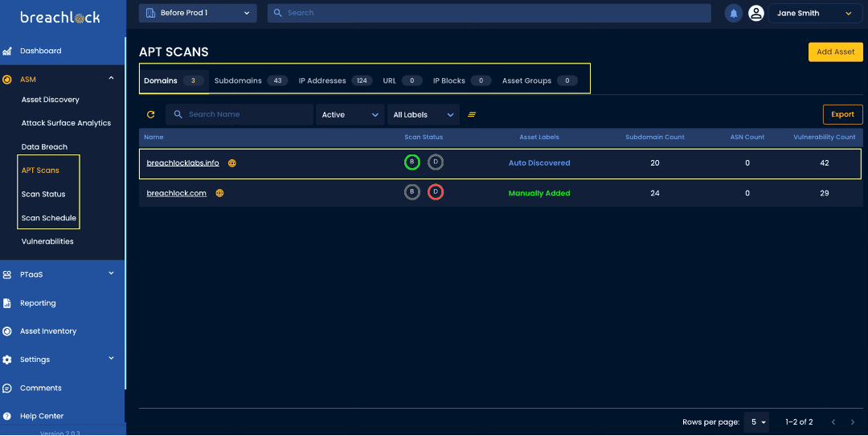Screen dimensions: 868x436
Task: Open the notifications bell
Action: click(x=734, y=14)
